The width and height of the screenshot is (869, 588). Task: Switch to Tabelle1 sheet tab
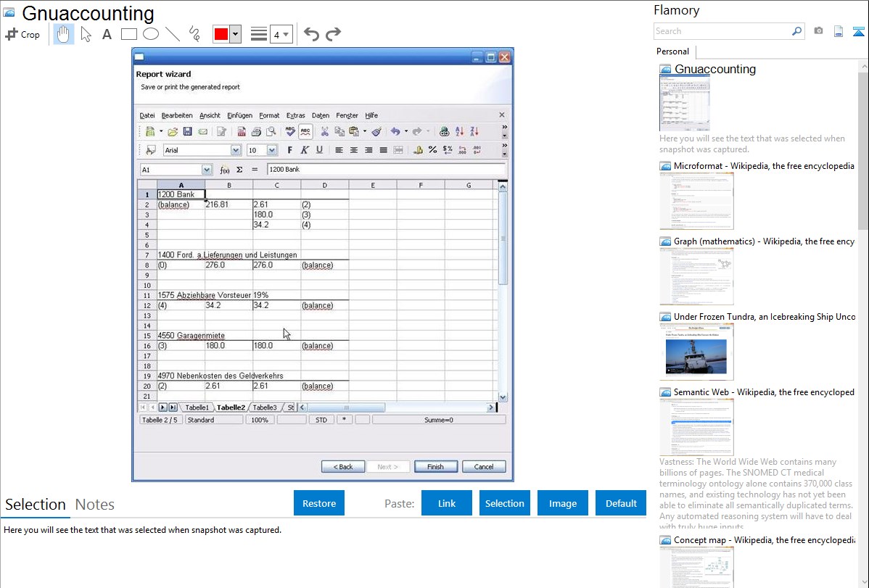(x=197, y=407)
